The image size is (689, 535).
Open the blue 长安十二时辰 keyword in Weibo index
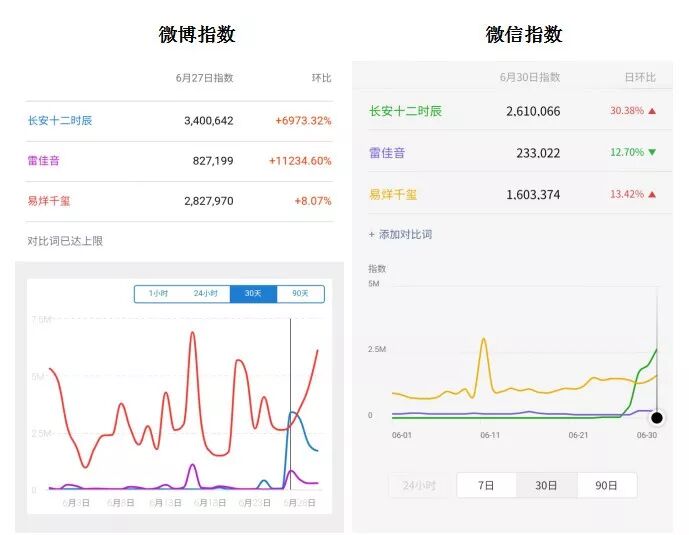coord(60,120)
